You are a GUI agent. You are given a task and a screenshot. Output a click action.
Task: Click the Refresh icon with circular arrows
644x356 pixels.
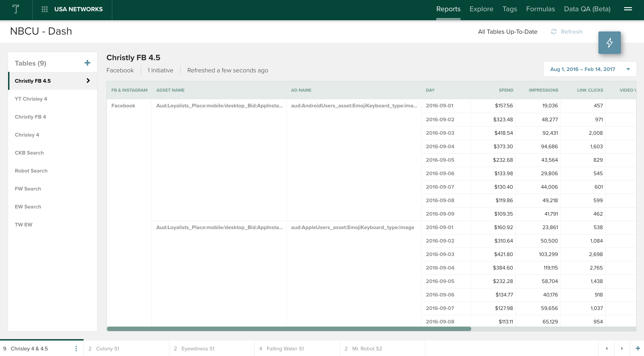553,31
